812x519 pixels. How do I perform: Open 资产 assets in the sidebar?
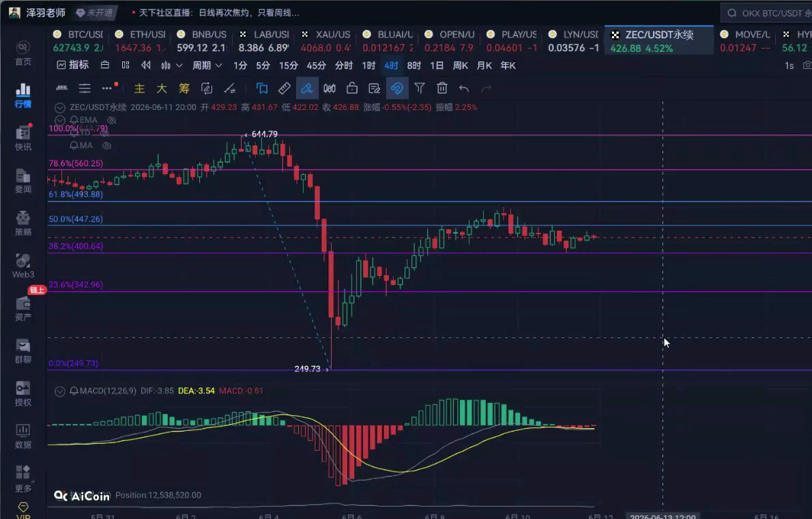23,309
